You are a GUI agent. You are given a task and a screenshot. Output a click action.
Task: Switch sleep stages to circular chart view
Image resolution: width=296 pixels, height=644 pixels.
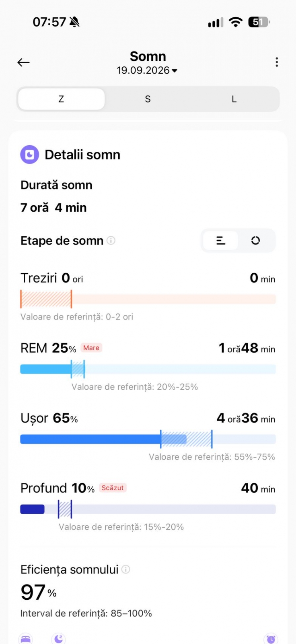(255, 241)
